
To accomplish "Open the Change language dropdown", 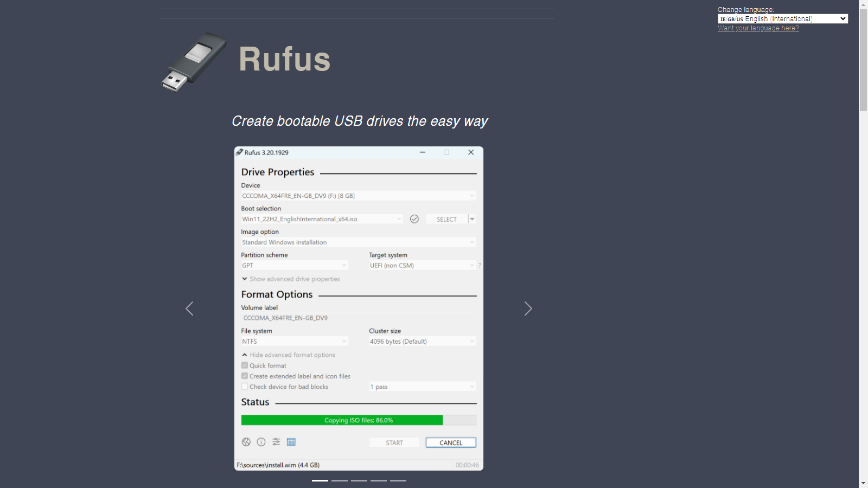I will [x=782, y=19].
